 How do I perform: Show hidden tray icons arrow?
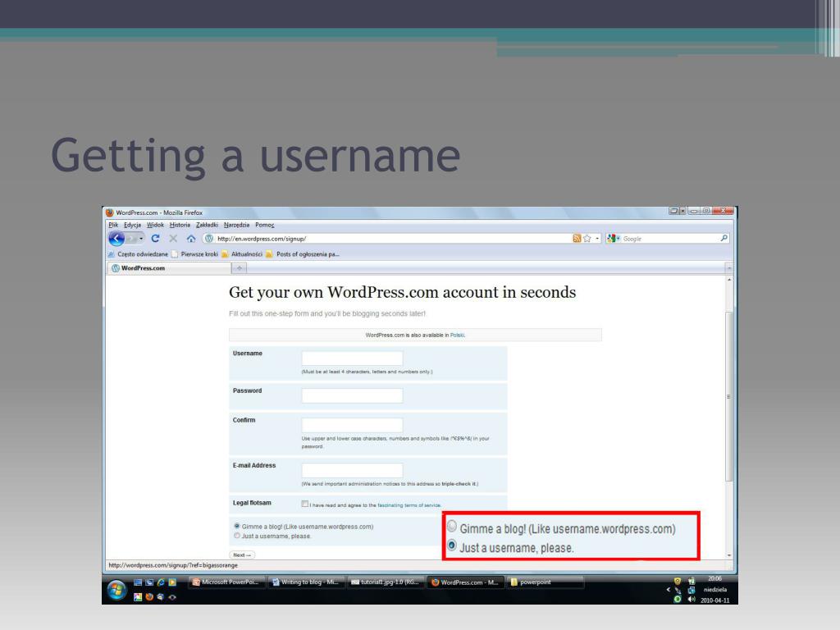click(x=668, y=590)
